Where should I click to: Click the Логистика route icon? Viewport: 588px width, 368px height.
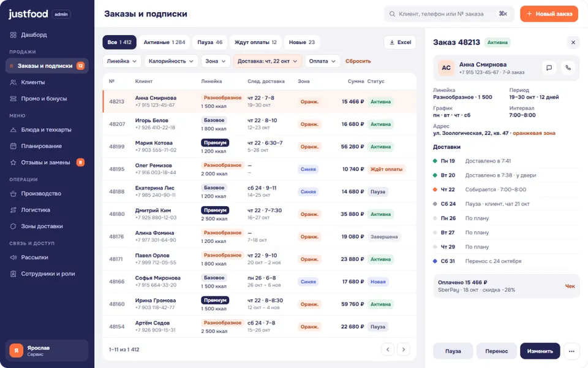click(13, 210)
